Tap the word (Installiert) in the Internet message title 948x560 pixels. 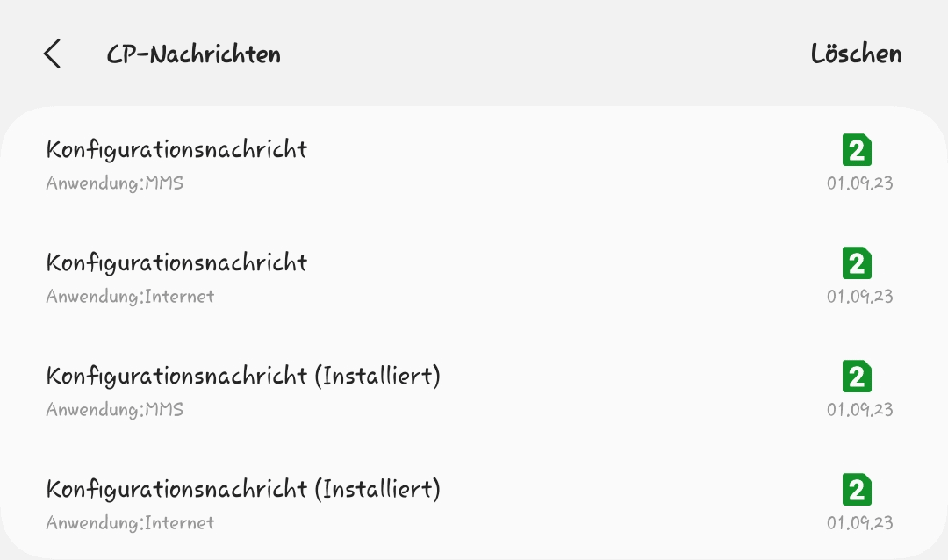click(x=377, y=489)
